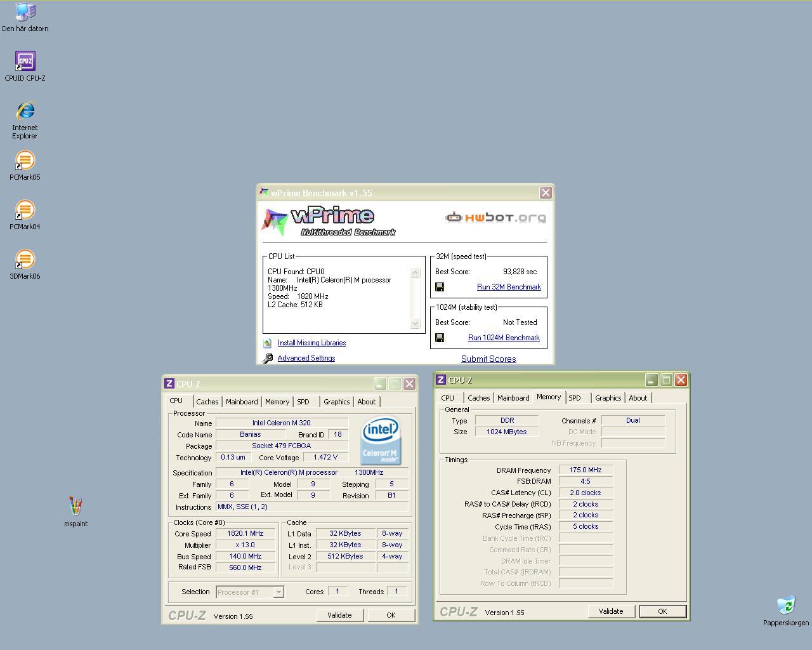Click the Name field Intel Celeron M 320

pyautogui.click(x=282, y=423)
